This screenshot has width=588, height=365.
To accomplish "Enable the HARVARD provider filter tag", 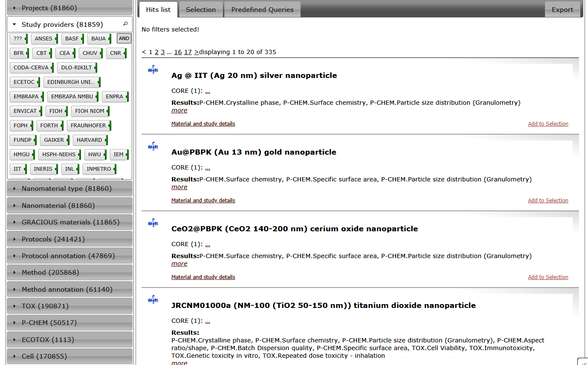I will click(90, 140).
